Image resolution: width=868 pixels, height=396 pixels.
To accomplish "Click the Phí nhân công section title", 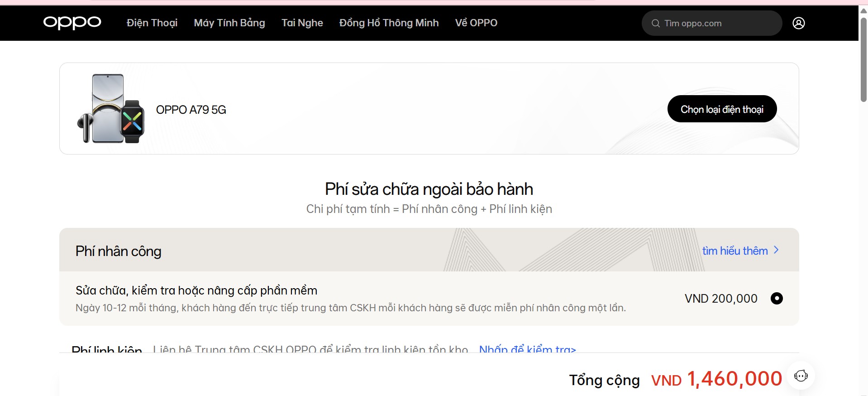I will click(x=118, y=251).
